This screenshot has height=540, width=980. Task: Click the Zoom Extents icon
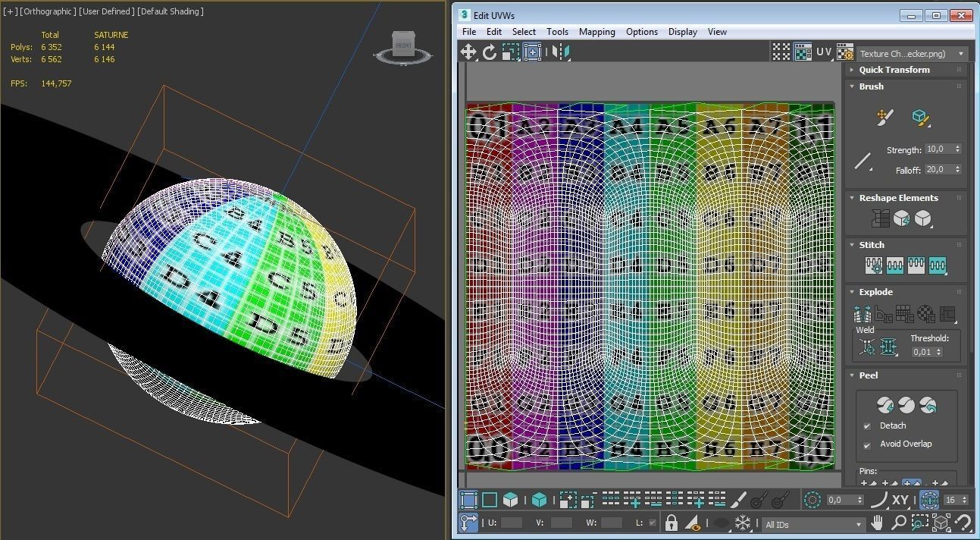click(x=941, y=523)
